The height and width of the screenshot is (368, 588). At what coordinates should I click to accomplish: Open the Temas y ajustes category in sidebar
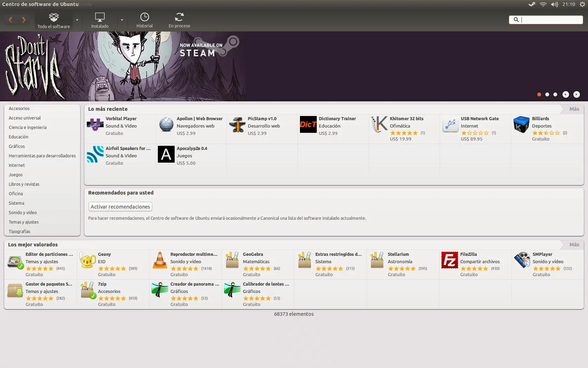click(x=24, y=222)
